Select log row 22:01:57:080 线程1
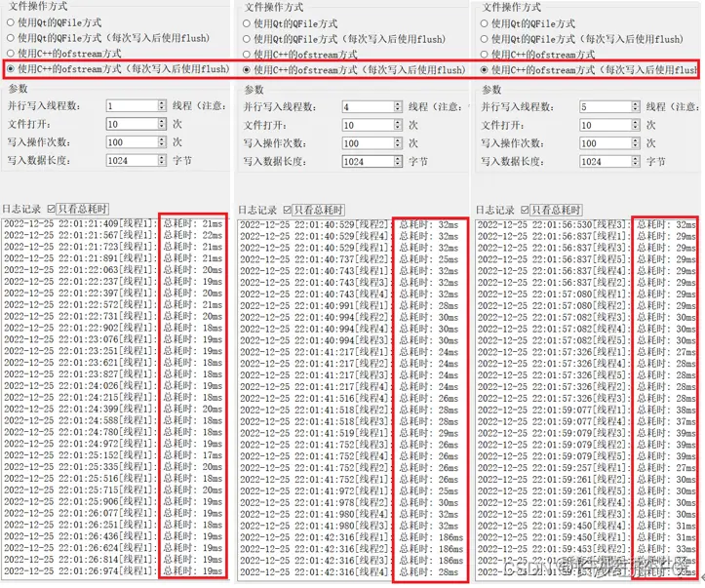The width and height of the screenshot is (705, 588). pos(587,294)
